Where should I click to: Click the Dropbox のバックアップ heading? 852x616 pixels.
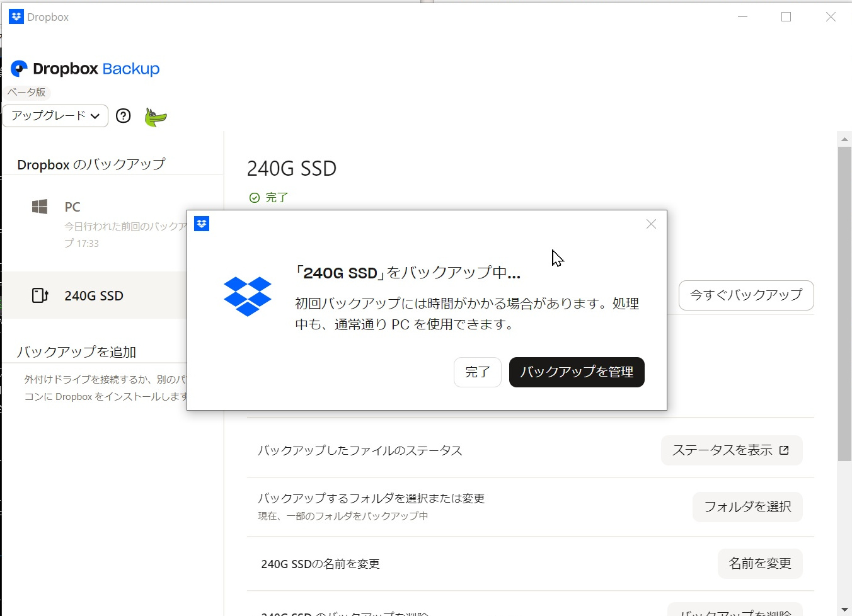click(x=91, y=164)
